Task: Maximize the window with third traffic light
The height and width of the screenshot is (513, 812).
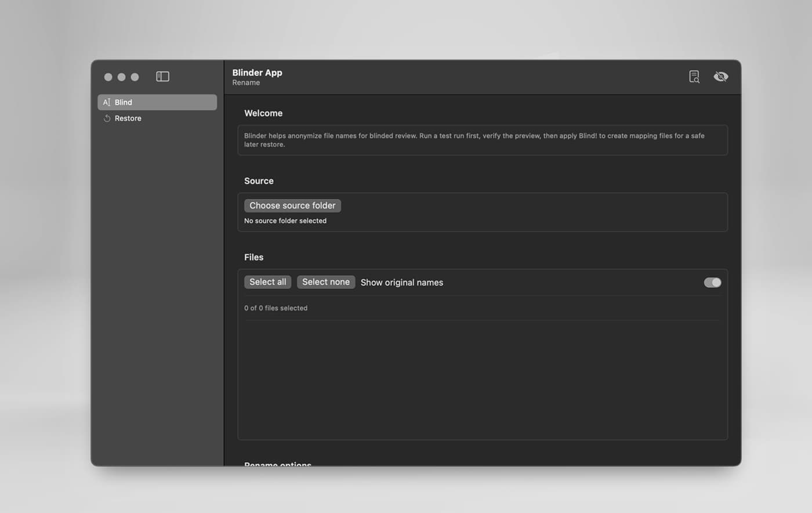Action: click(135, 77)
